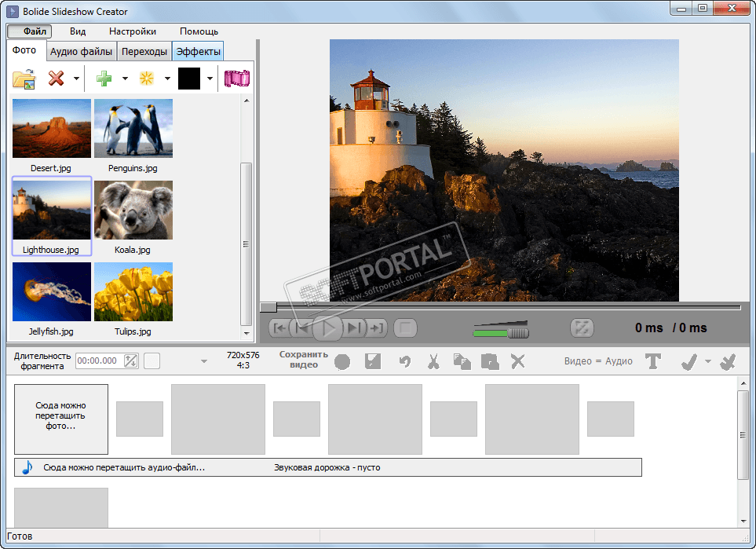The height and width of the screenshot is (549, 756).
Task: Step to next frame
Action: (x=354, y=328)
